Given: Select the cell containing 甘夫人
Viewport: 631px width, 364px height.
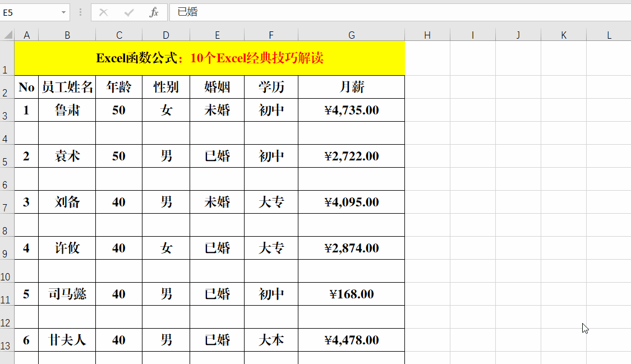Looking at the screenshot, I should click(x=67, y=340).
